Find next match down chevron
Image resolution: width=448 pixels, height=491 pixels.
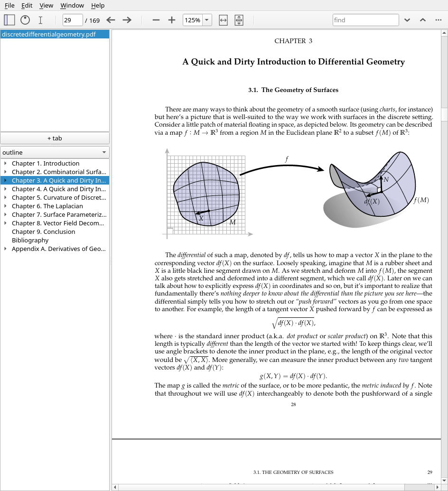coord(407,20)
